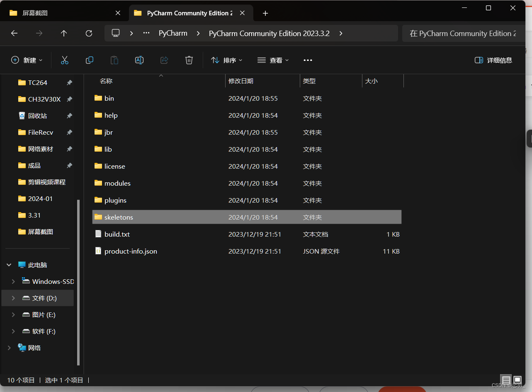Switch to details view icon in status bar
The image size is (532, 392).
[x=506, y=380]
